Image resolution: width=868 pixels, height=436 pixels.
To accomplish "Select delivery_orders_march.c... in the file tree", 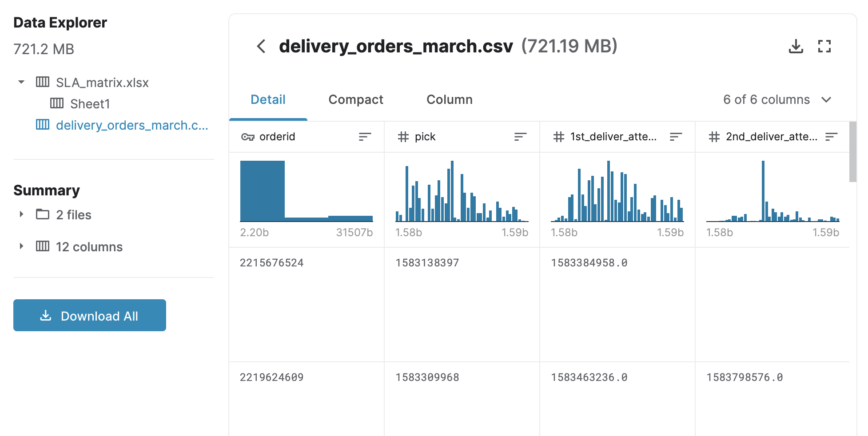I will (x=132, y=125).
